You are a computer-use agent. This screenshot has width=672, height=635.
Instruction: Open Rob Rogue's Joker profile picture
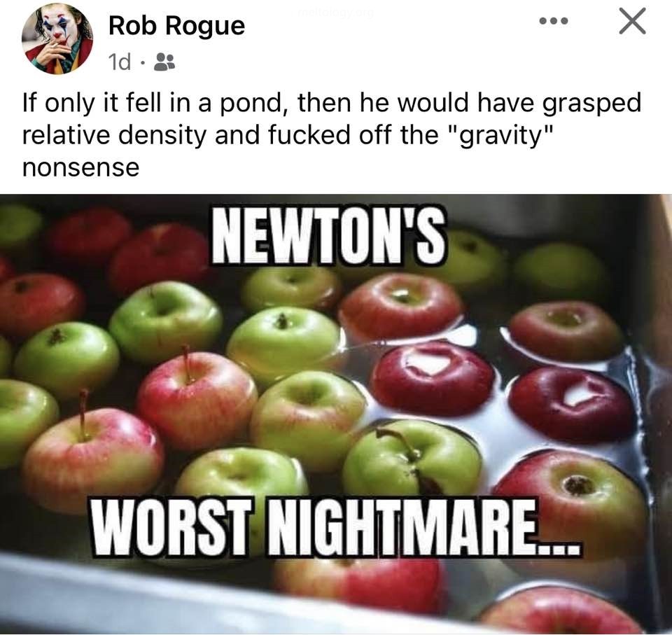[57, 39]
